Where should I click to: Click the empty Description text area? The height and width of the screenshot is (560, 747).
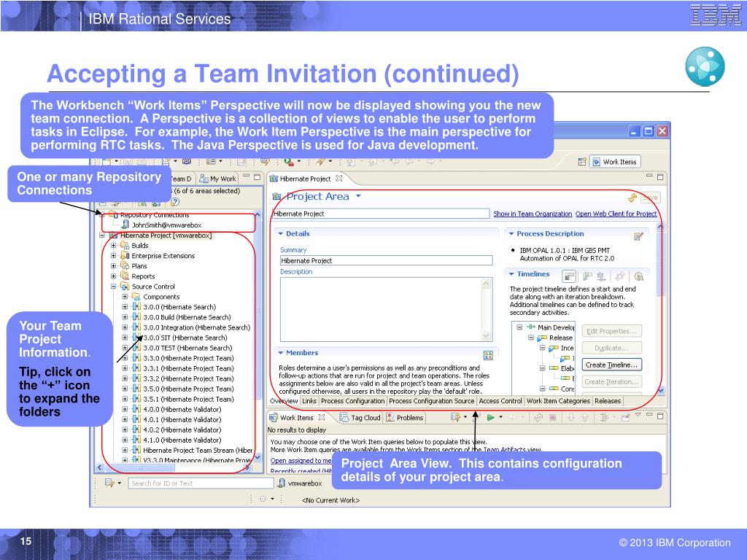click(x=381, y=309)
